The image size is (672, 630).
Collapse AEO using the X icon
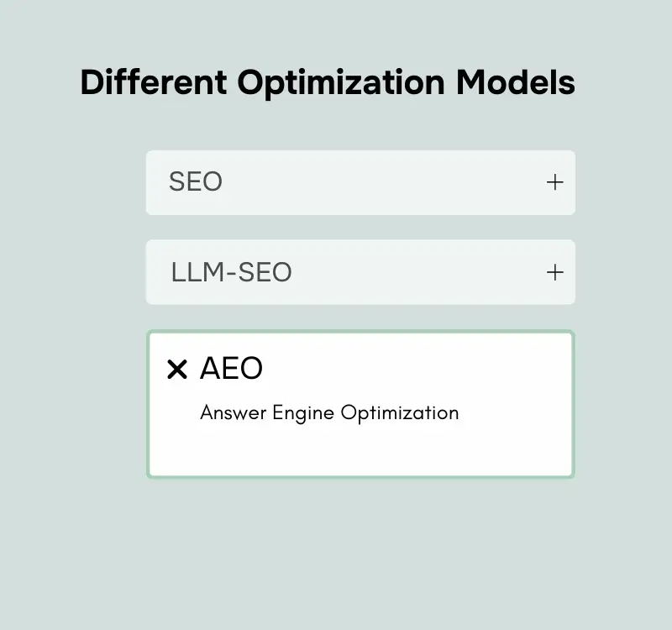[x=176, y=370]
